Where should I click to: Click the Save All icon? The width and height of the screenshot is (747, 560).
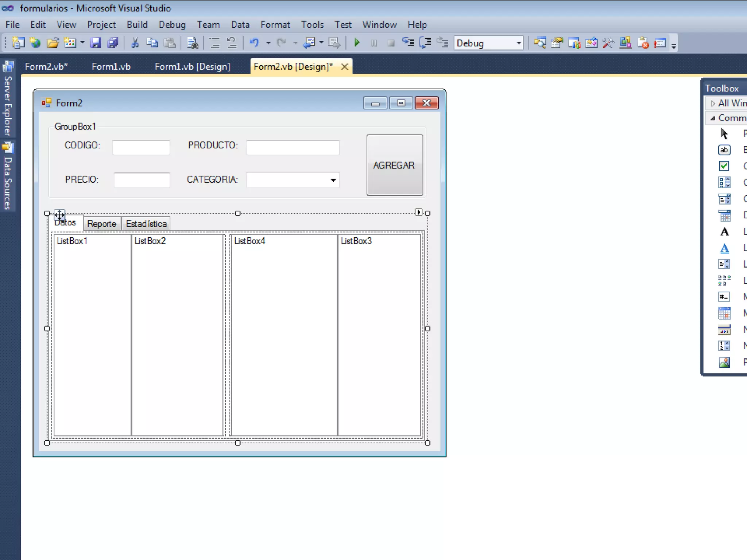[113, 43]
